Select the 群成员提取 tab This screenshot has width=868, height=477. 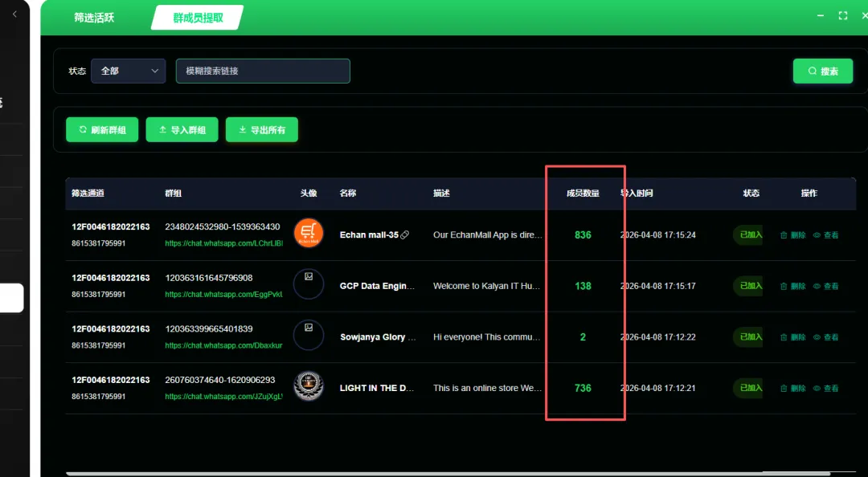198,18
